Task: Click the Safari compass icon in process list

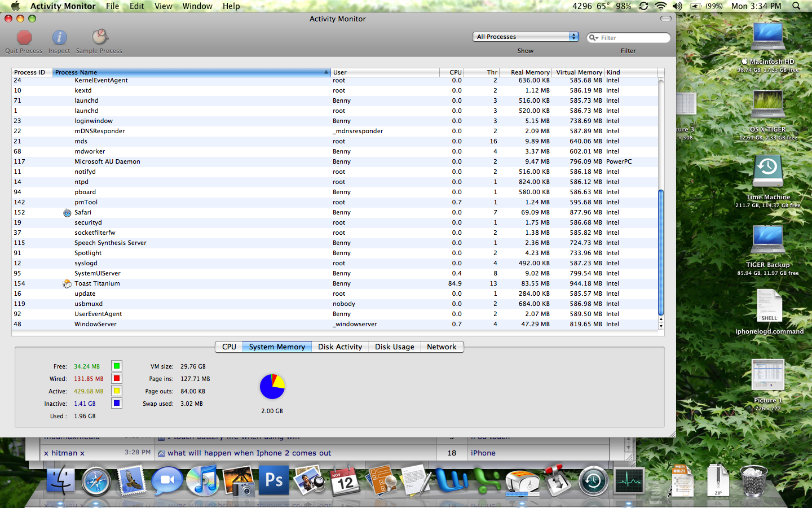Action: [67, 213]
